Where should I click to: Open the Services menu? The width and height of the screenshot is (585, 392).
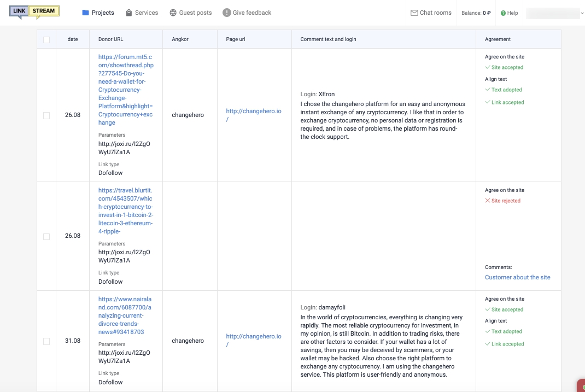[142, 13]
